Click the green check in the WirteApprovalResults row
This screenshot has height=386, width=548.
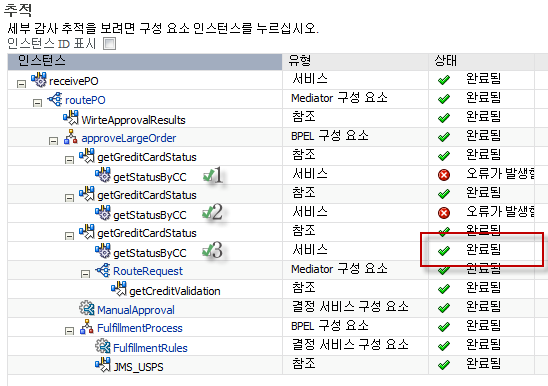pos(444,118)
